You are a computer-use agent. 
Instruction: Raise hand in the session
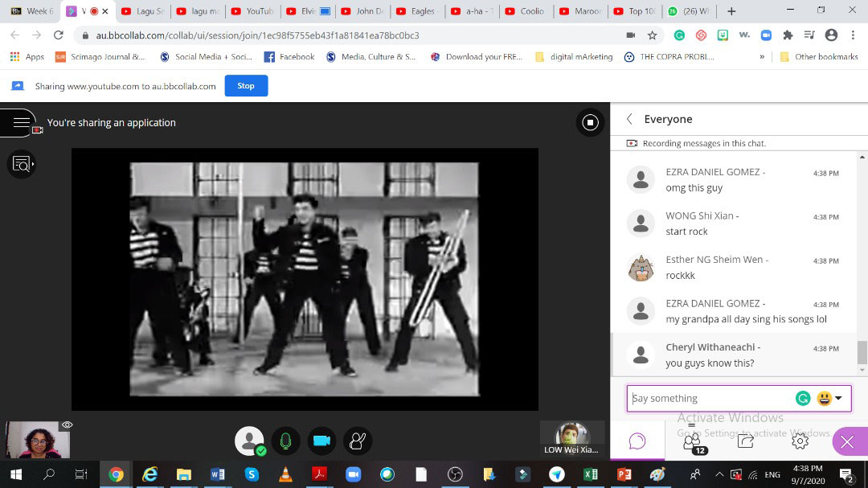[x=358, y=441]
